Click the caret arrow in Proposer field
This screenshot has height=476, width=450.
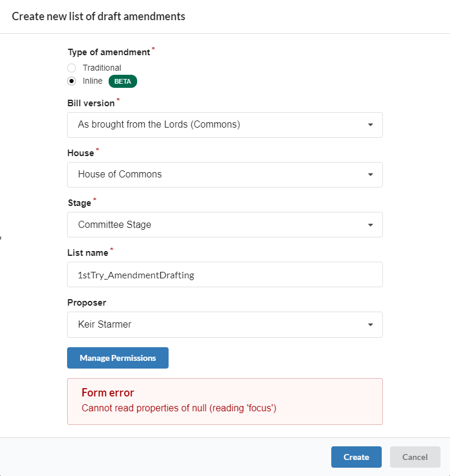pyautogui.click(x=370, y=325)
